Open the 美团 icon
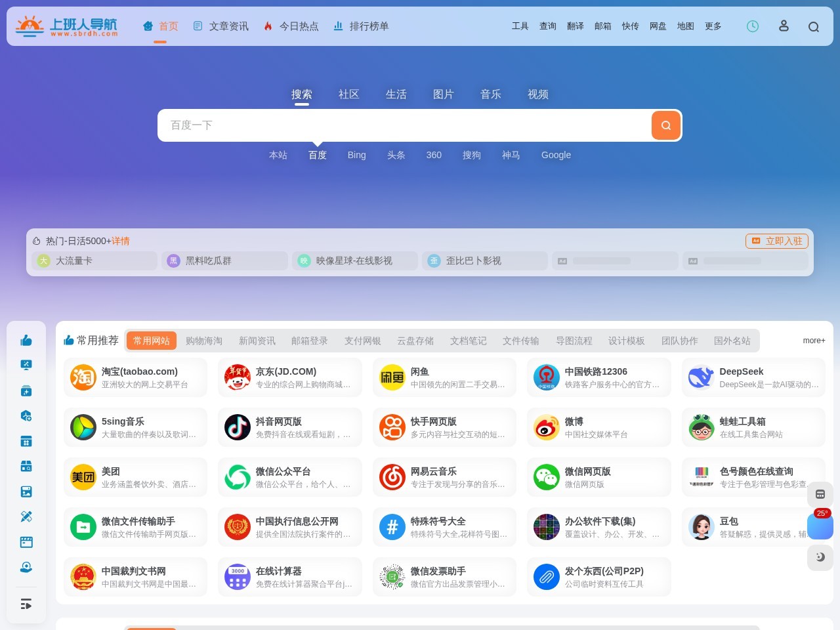840x630 pixels. (83, 477)
